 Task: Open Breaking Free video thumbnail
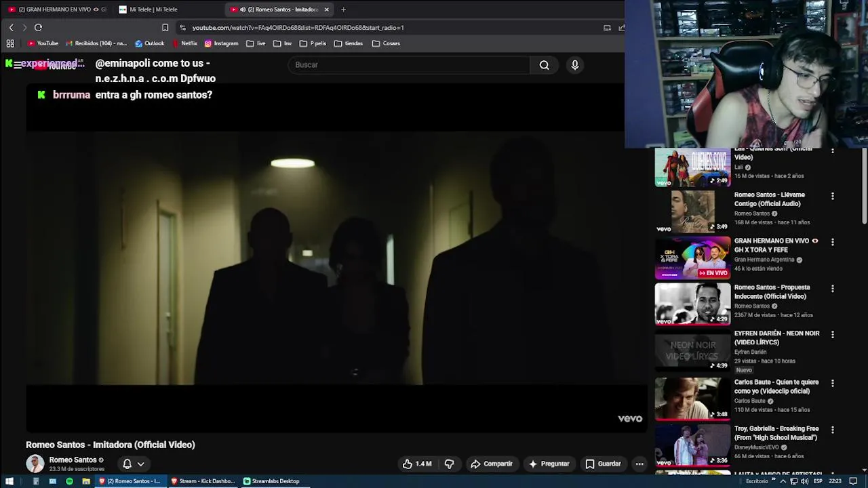tap(692, 445)
